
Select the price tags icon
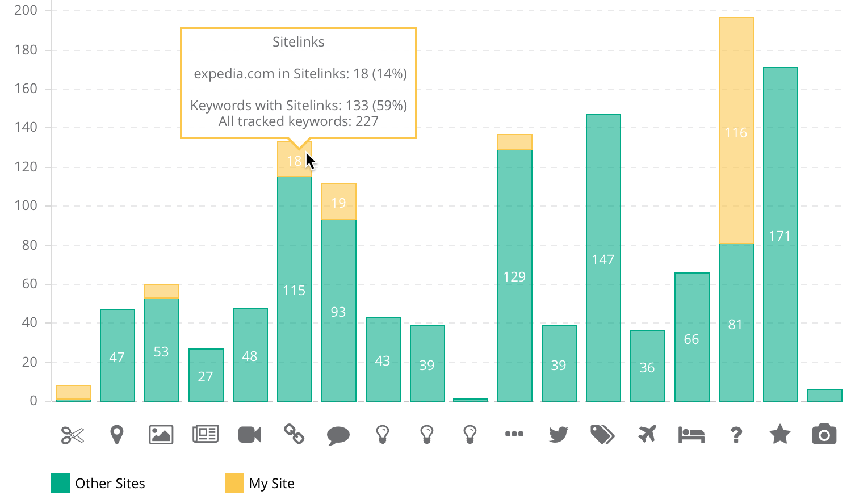[x=602, y=435]
